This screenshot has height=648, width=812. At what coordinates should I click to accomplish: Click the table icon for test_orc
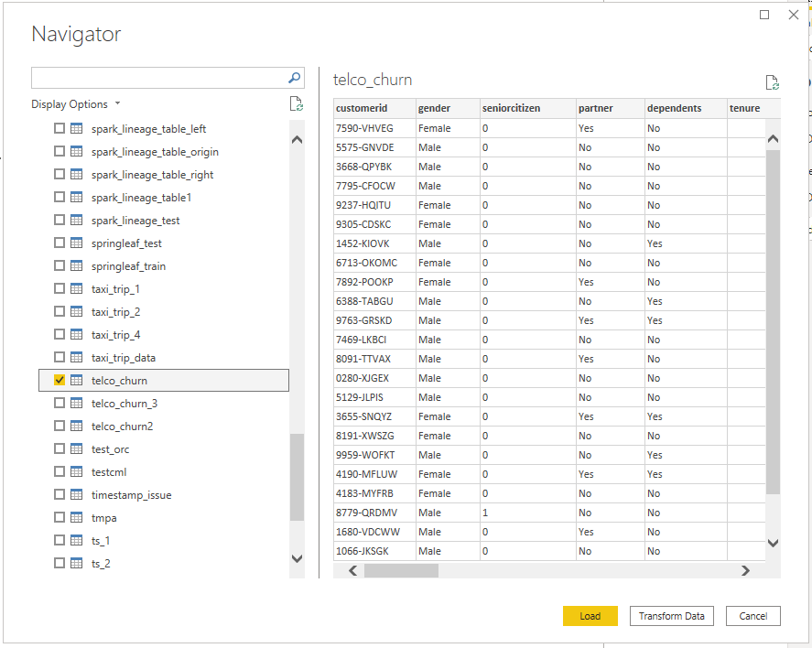[76, 448]
